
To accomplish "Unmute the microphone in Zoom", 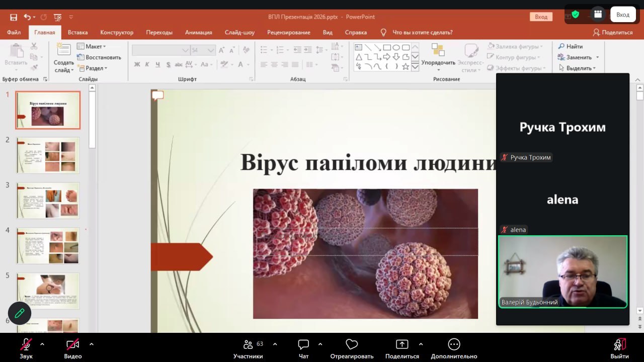I will tap(26, 344).
